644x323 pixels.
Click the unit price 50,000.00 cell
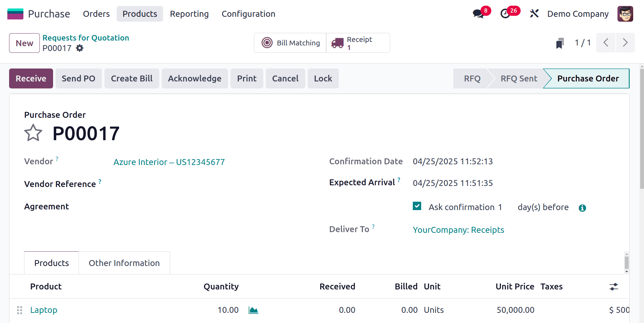pyautogui.click(x=515, y=310)
